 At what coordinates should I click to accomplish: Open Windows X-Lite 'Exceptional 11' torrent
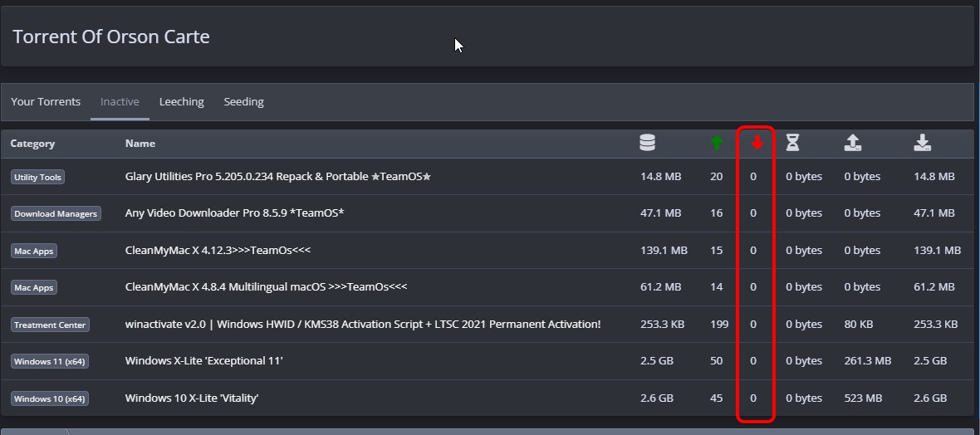pyautogui.click(x=203, y=361)
